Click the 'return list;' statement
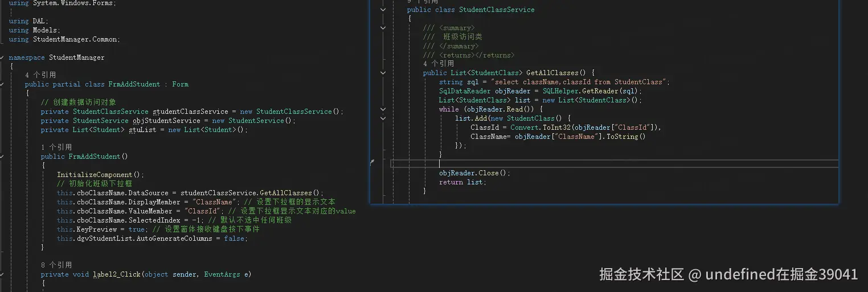This screenshot has height=292, width=868. [x=463, y=182]
